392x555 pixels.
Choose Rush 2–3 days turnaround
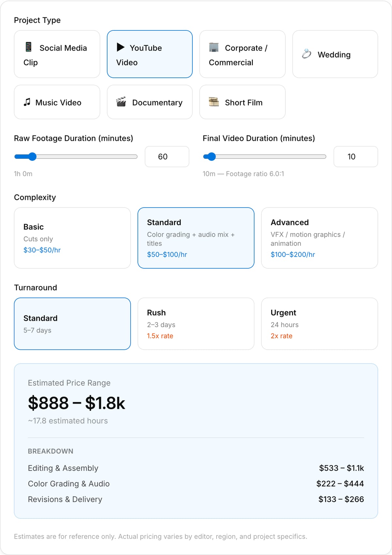(x=196, y=324)
